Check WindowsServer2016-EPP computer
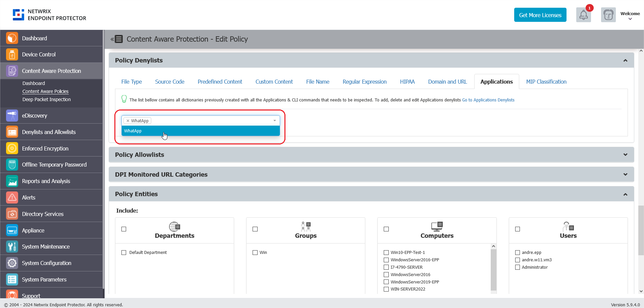The height and width of the screenshot is (308, 644). point(386,260)
